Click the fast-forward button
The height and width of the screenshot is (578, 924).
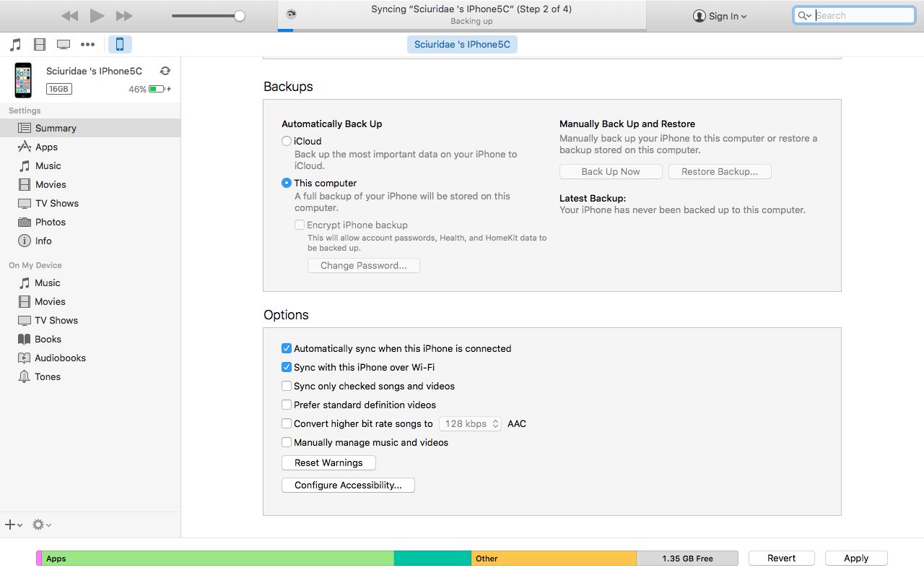pos(124,16)
